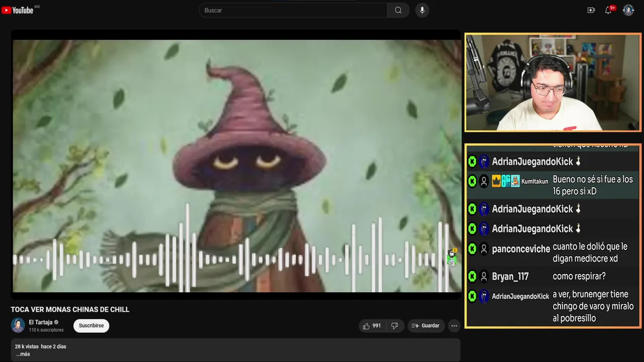Hit the magnifying glass search button
This screenshot has height=362, width=644.
398,10
